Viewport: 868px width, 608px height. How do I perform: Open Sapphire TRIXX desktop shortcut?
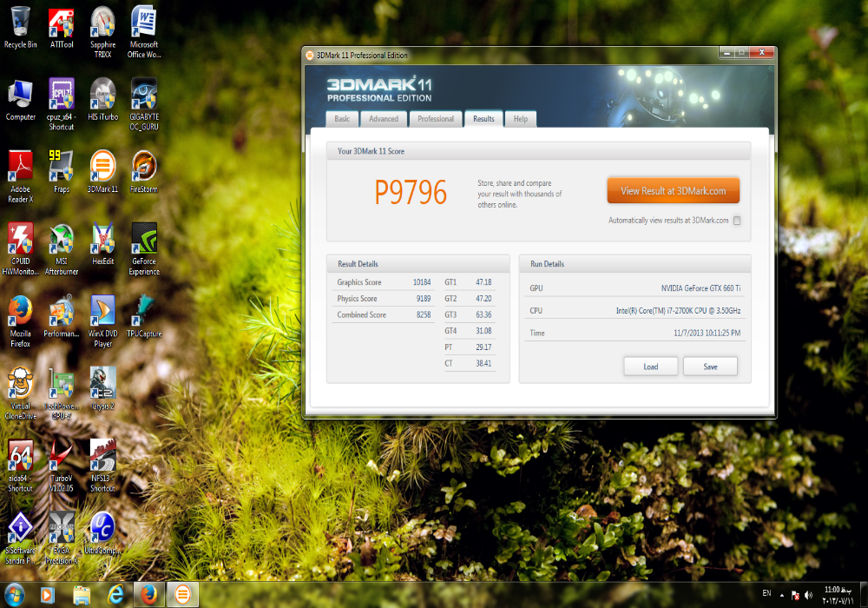click(103, 31)
